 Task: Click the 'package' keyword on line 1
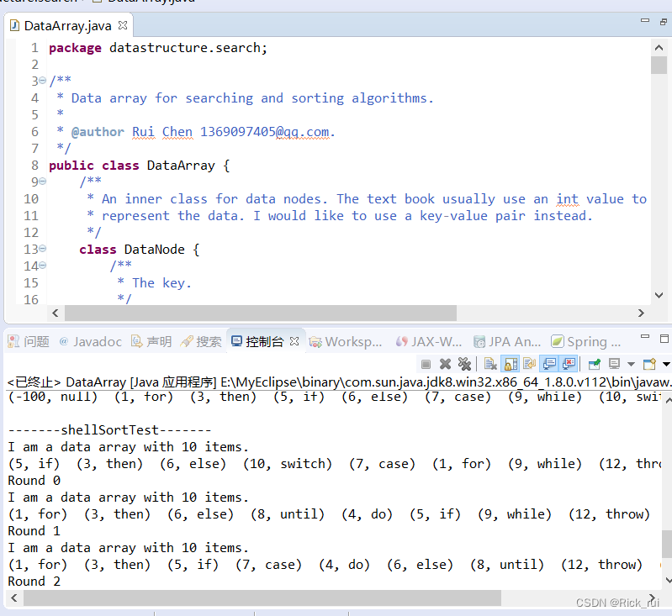pos(75,48)
